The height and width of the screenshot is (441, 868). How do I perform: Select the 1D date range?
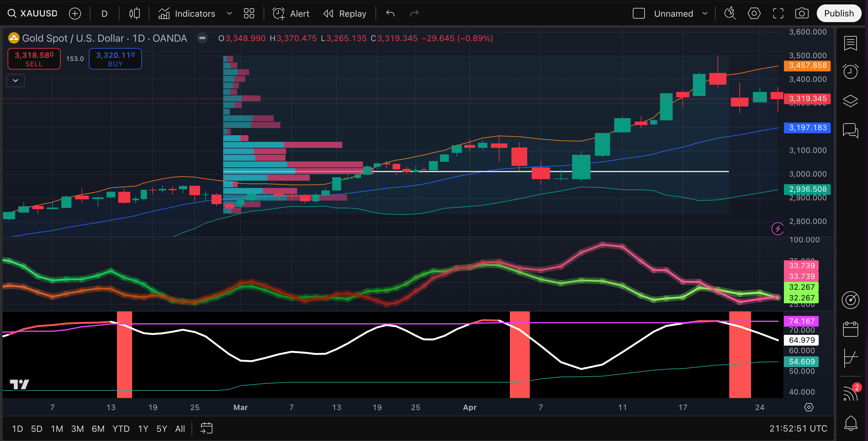[x=17, y=429]
